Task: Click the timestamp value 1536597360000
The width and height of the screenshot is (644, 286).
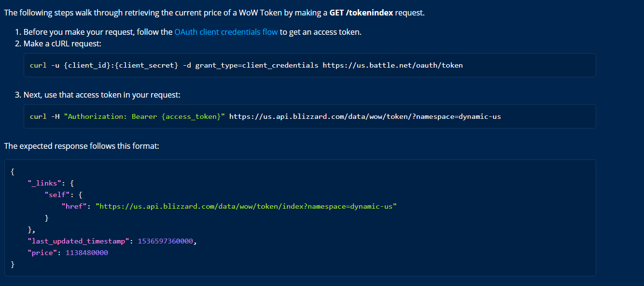Action: (166, 241)
